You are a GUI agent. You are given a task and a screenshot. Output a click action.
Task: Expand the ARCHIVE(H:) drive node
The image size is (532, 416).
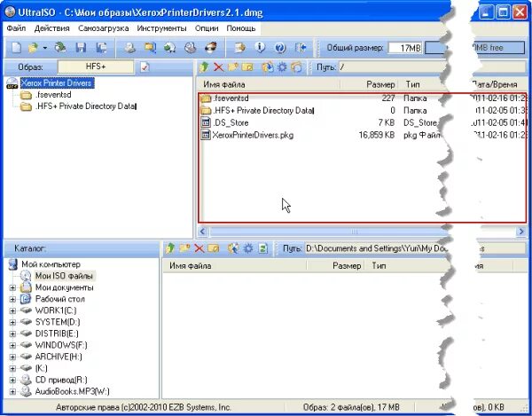click(12, 357)
